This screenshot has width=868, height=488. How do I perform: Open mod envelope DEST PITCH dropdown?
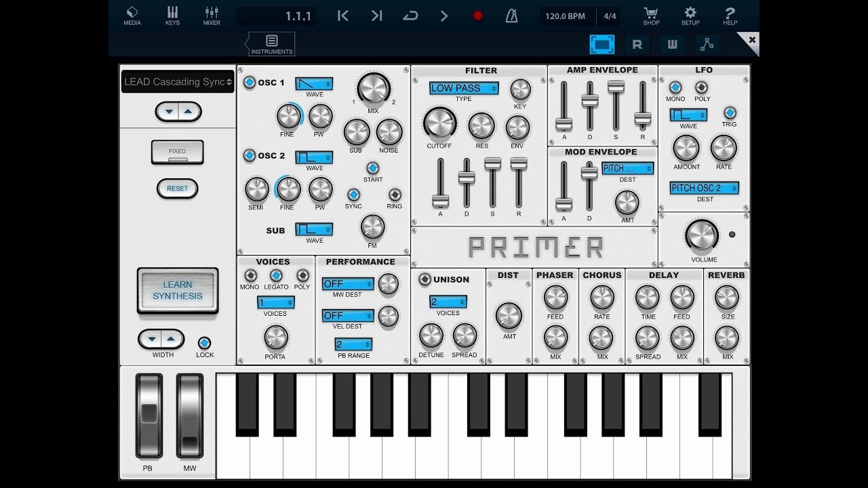click(x=628, y=168)
